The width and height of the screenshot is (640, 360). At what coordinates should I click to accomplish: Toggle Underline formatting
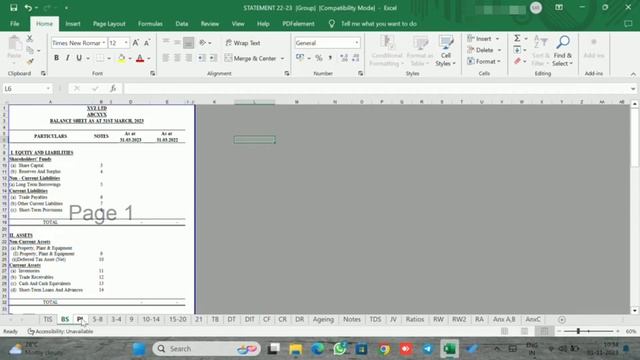click(x=79, y=58)
